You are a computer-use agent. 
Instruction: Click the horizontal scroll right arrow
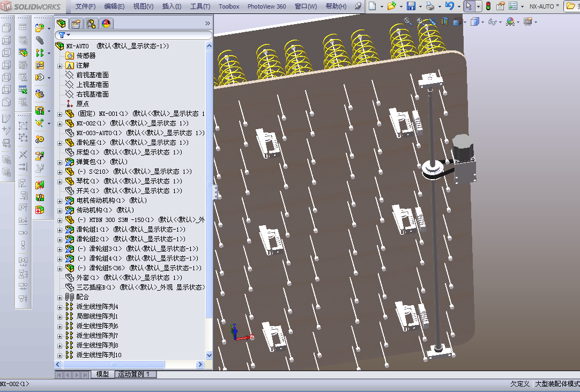pos(200,365)
